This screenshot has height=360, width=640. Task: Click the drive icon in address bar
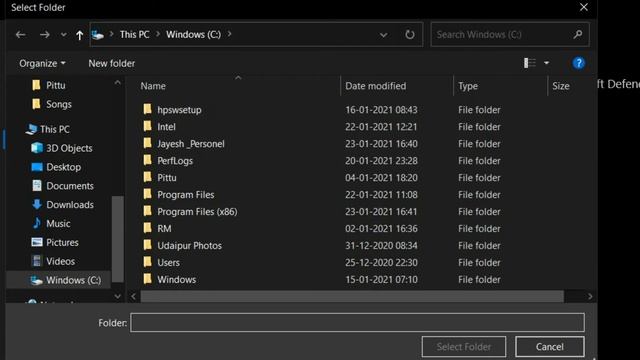(98, 35)
